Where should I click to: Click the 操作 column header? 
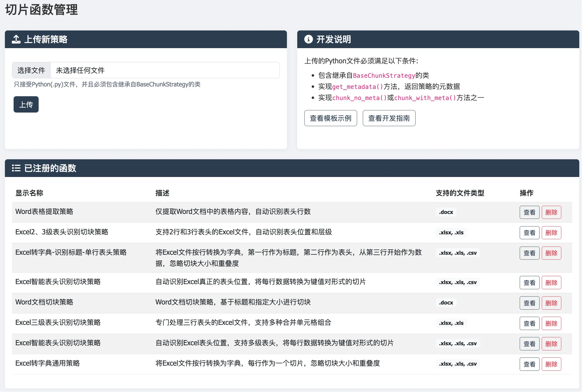(x=527, y=193)
